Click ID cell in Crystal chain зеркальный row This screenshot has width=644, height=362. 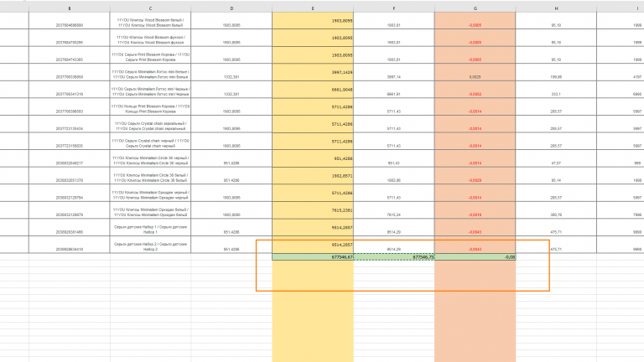[x=70, y=124]
